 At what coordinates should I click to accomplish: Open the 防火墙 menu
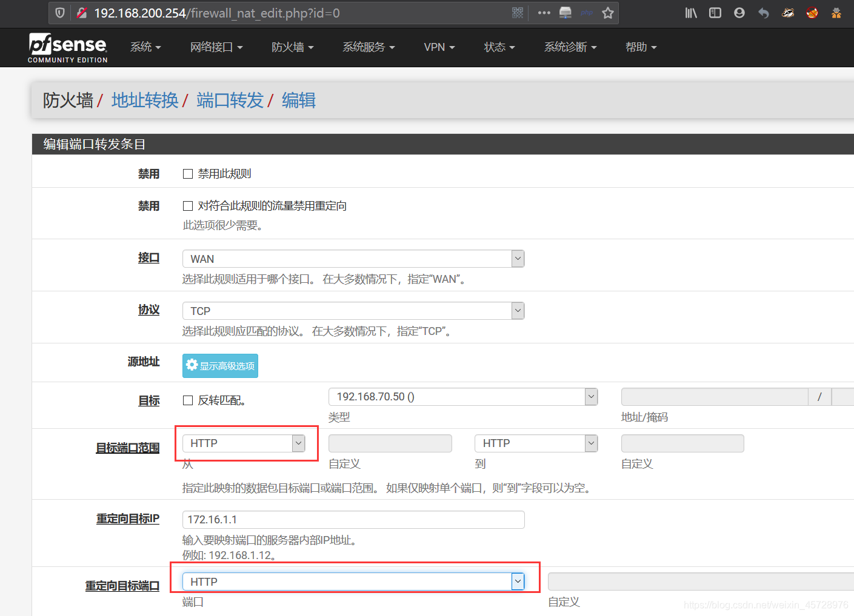coord(293,47)
